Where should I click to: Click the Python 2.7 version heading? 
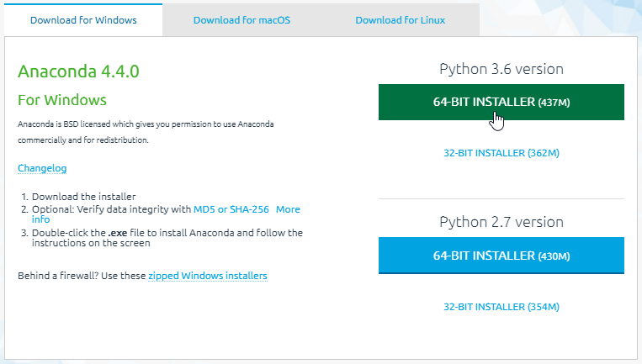(501, 222)
